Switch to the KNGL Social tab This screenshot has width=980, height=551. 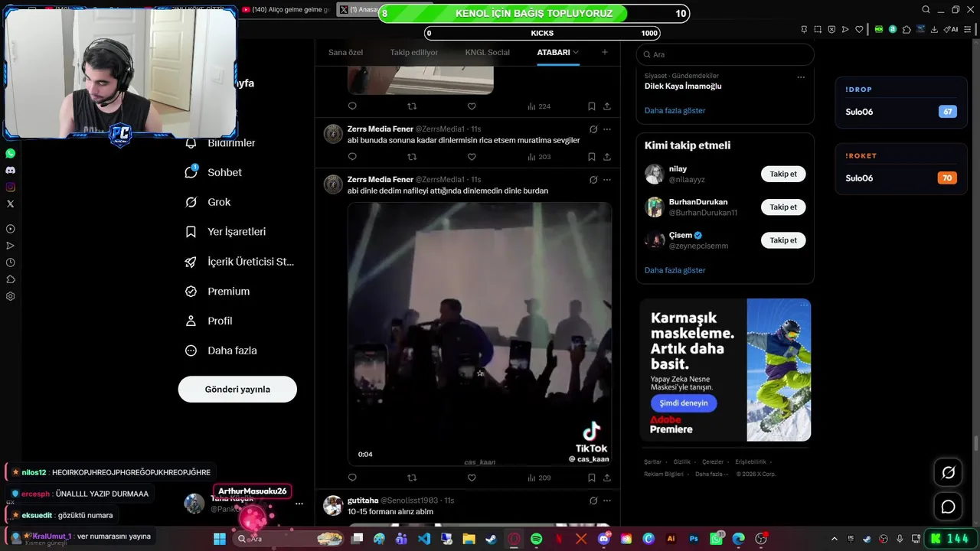point(487,52)
